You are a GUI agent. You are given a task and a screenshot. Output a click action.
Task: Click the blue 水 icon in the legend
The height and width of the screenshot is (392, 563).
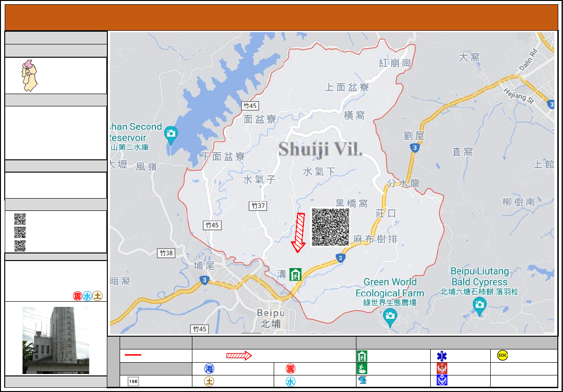pyautogui.click(x=290, y=381)
